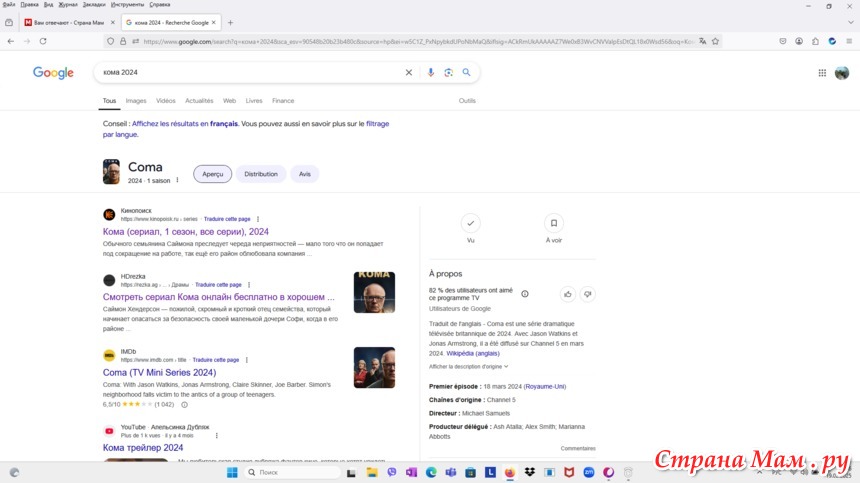860x483 pixels.
Task: Open the IMDb result cast thumbnail
Action: (374, 367)
